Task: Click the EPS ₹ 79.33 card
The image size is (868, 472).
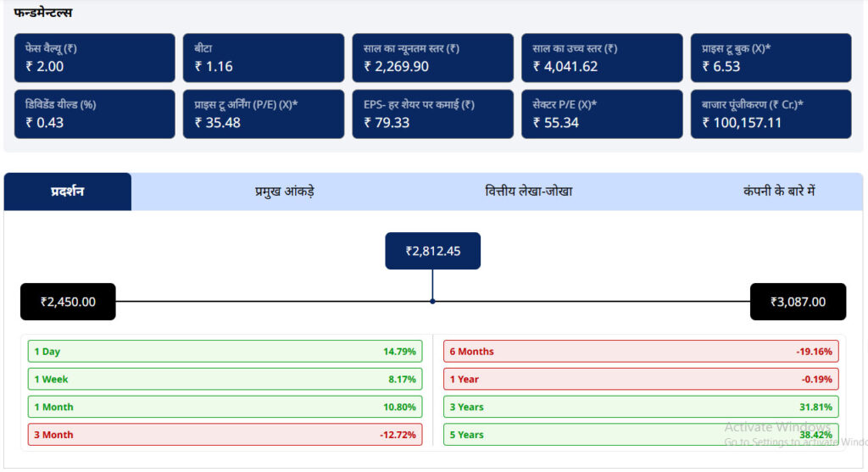Action: point(433,114)
